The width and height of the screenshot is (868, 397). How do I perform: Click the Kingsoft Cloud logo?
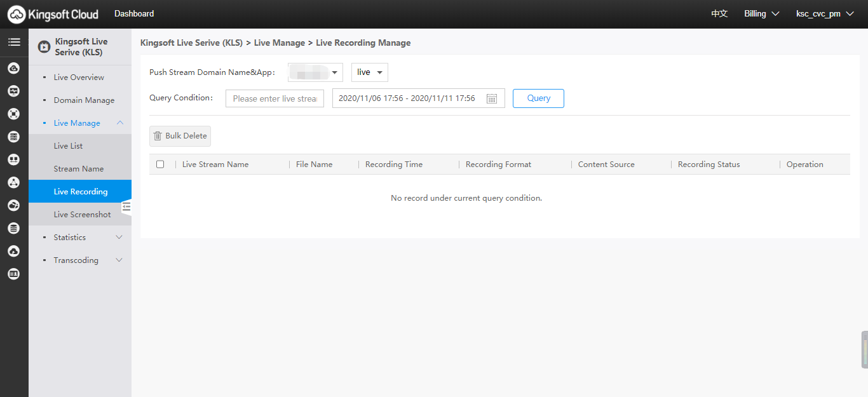click(53, 14)
